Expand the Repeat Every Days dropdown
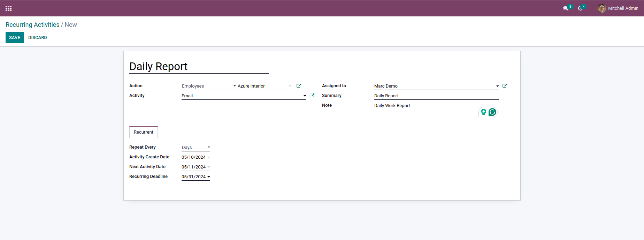Viewport: 644px width, 240px height. coord(196,148)
